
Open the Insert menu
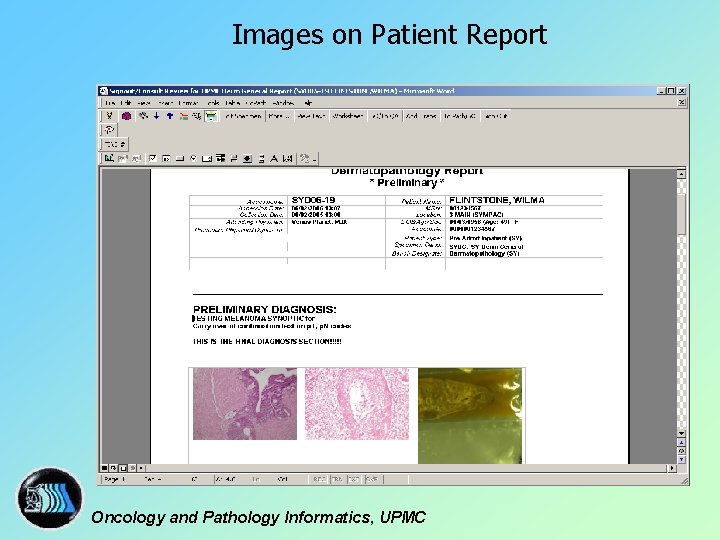click(x=165, y=103)
